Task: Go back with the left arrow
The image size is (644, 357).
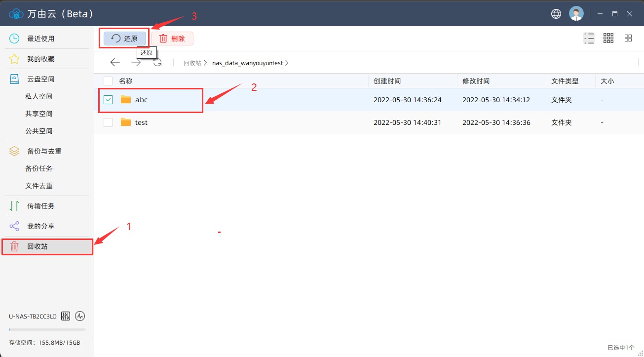Action: pyautogui.click(x=115, y=62)
